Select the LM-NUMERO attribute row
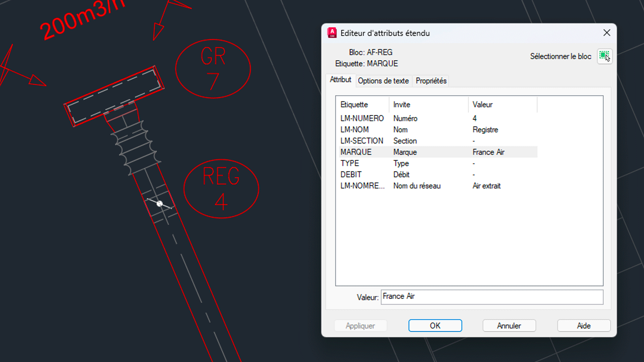Image resolution: width=644 pixels, height=362 pixels. (x=438, y=118)
